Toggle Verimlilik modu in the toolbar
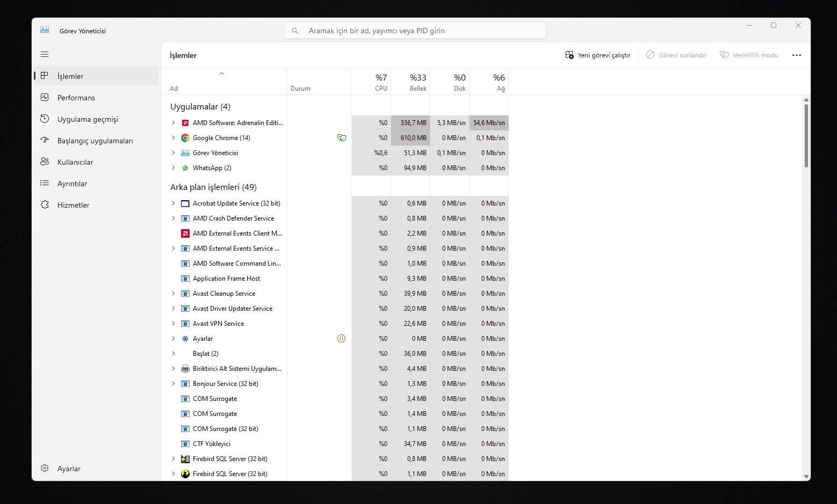The width and height of the screenshot is (837, 504). click(x=749, y=55)
